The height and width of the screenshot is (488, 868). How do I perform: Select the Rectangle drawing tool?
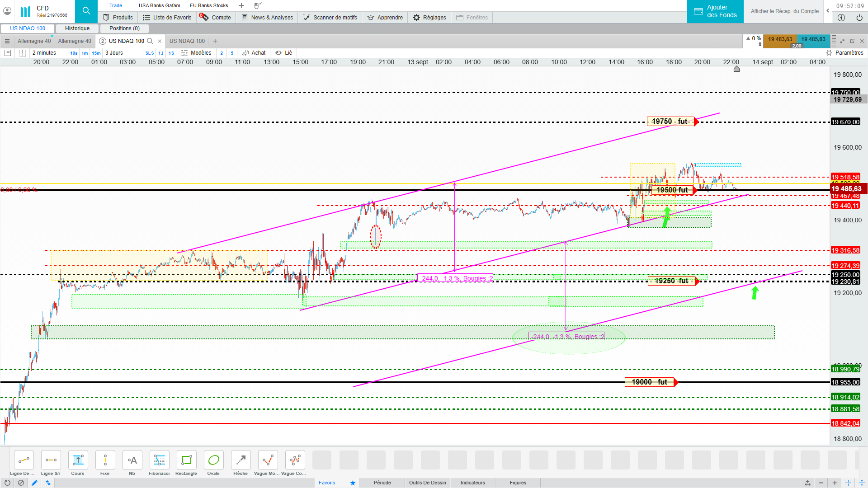coord(186,460)
